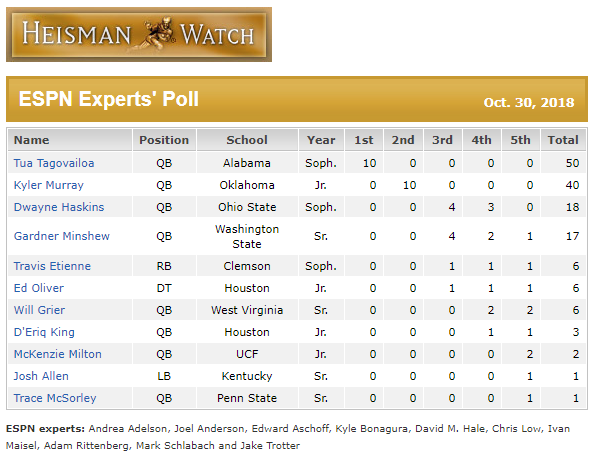Select Will Grier name link
Image resolution: width=602 pixels, height=464 pixels.
[x=39, y=310]
